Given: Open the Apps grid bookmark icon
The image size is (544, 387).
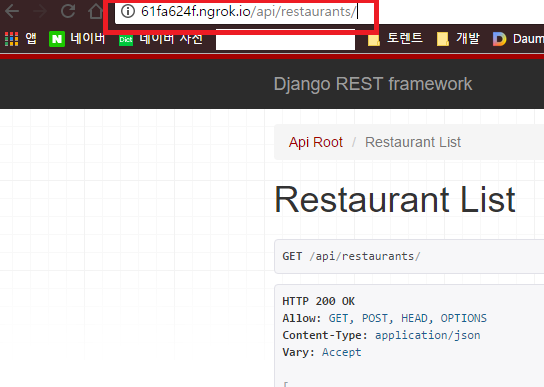Looking at the screenshot, I should click(11, 39).
